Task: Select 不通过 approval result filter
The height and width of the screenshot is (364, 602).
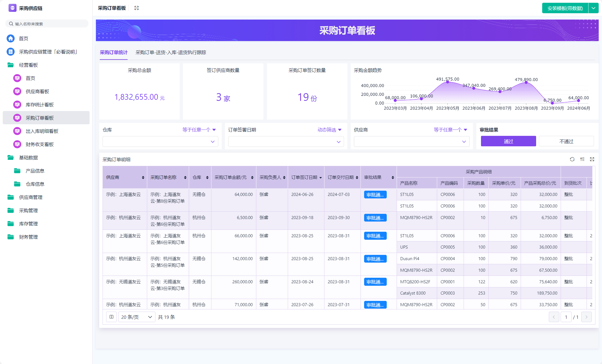Action: click(566, 141)
